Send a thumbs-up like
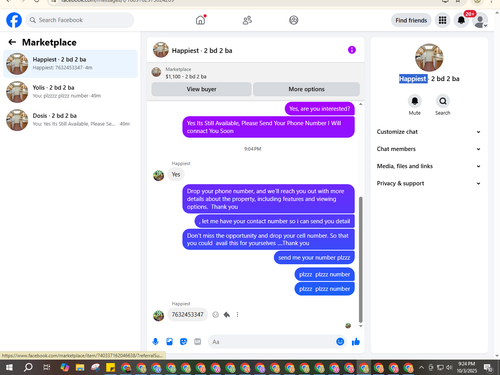The height and width of the screenshot is (375, 500). coord(356,341)
